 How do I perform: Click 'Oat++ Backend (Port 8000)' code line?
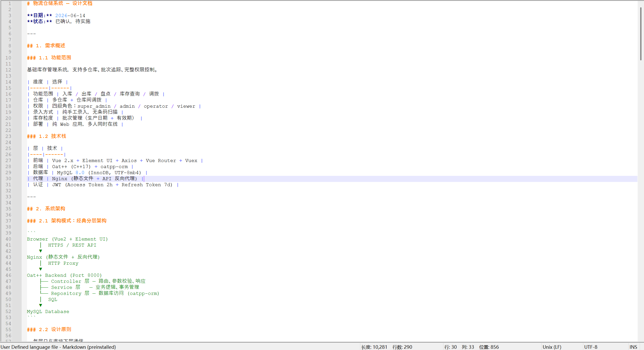point(64,276)
